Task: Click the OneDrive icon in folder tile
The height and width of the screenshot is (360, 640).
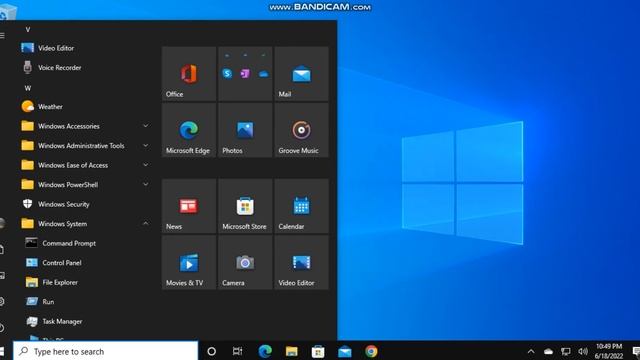Action: click(x=263, y=74)
